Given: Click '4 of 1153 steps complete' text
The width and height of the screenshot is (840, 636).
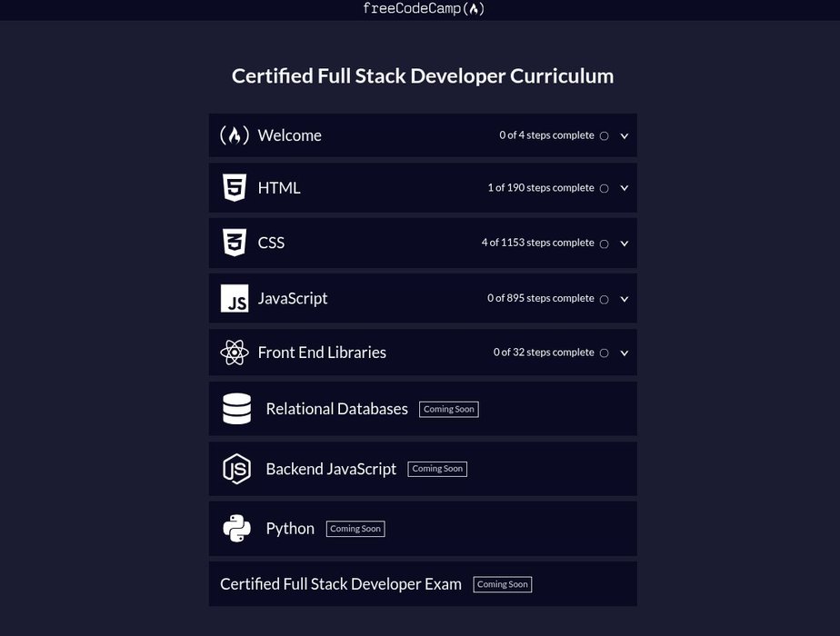Looking at the screenshot, I should [538, 243].
